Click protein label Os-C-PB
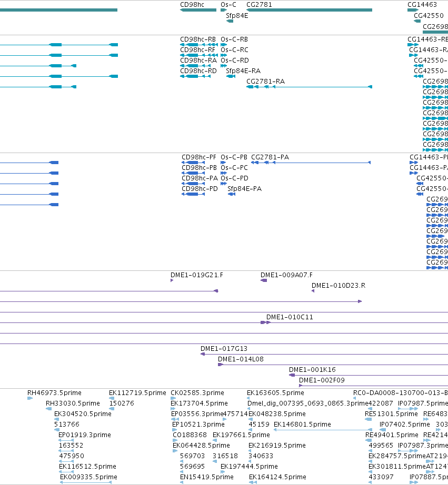The image size is (448, 485). click(234, 157)
